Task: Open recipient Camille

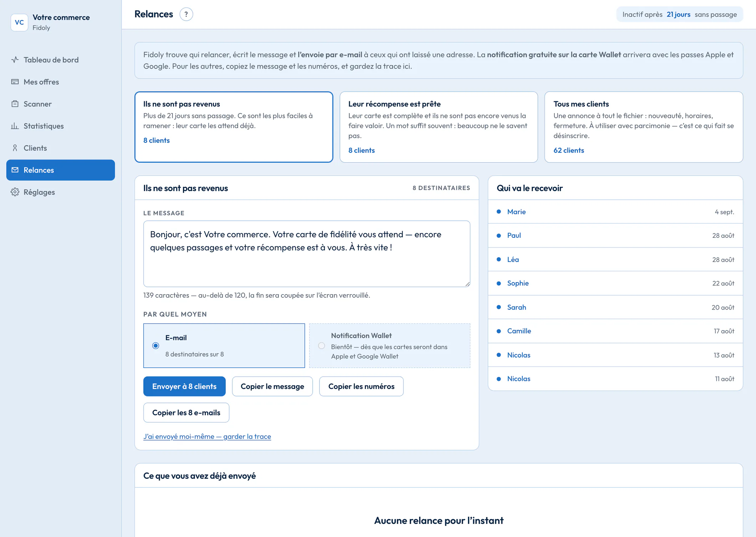Action: [615, 331]
